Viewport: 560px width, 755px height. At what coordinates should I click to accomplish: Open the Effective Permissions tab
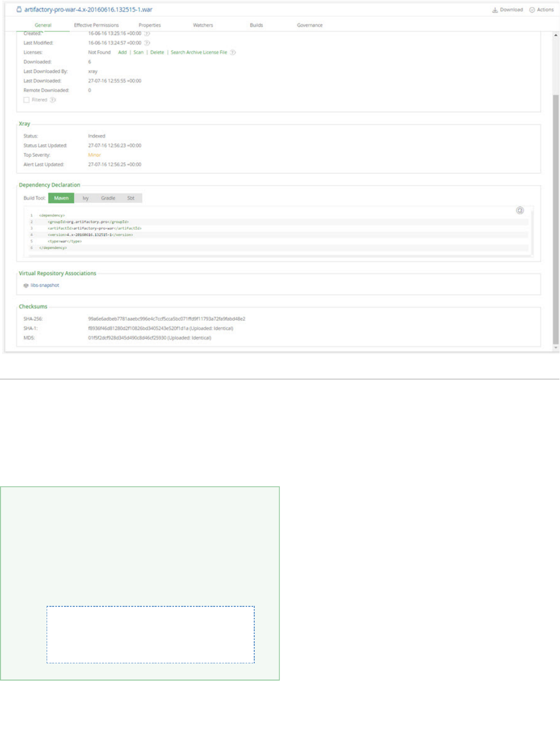96,25
